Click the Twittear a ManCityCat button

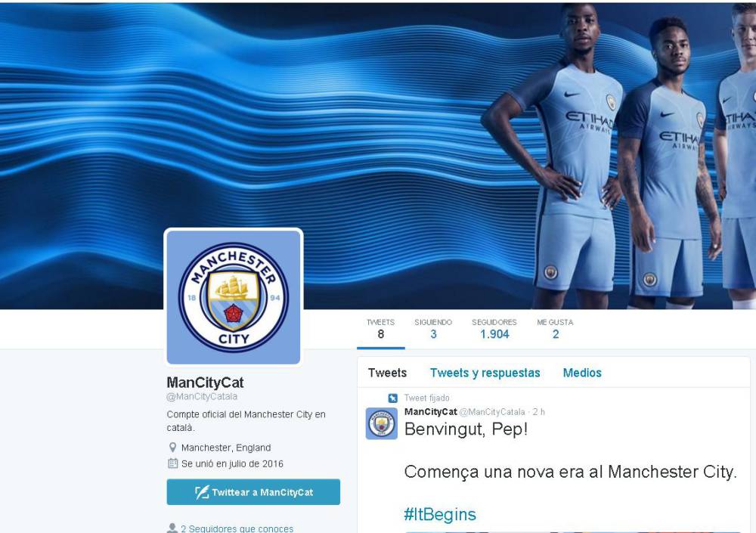click(x=253, y=492)
